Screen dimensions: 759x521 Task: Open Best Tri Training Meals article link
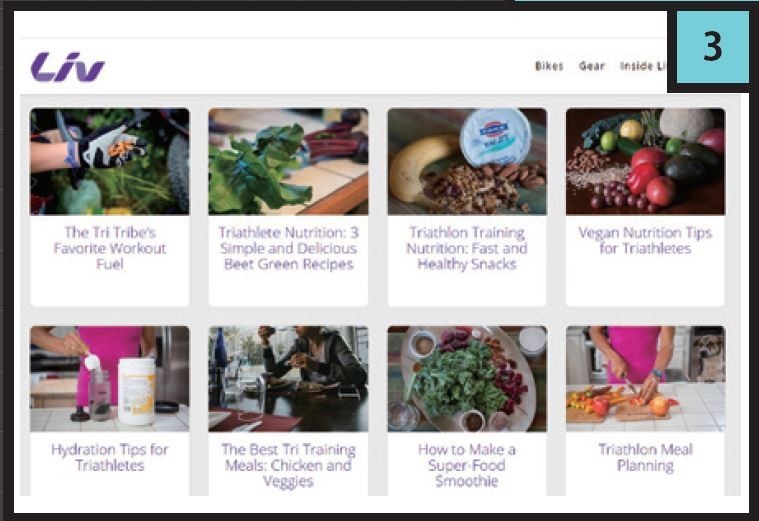[x=288, y=465]
